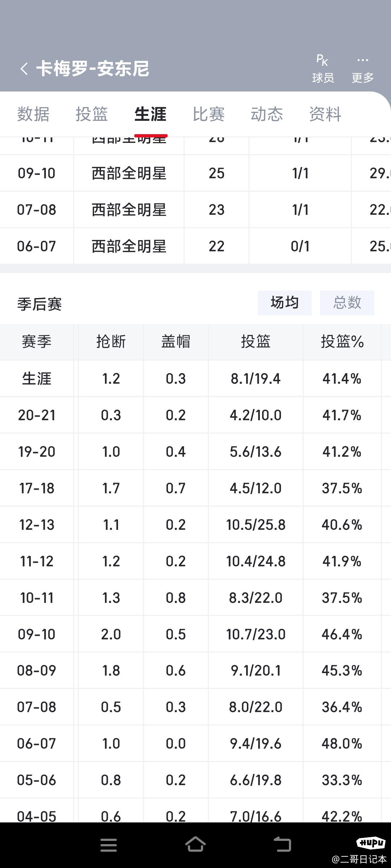The width and height of the screenshot is (391, 868).
Task: Tap the 生涯 career averages row
Action: coord(195,379)
